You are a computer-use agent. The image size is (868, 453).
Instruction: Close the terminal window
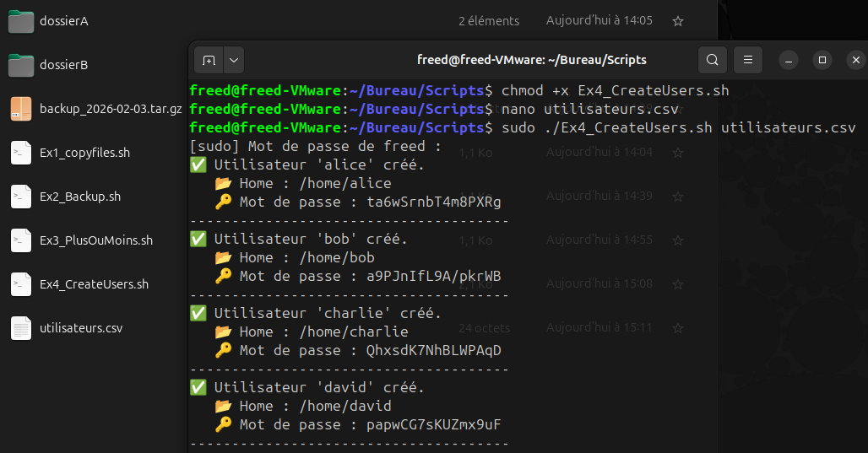tap(855, 60)
